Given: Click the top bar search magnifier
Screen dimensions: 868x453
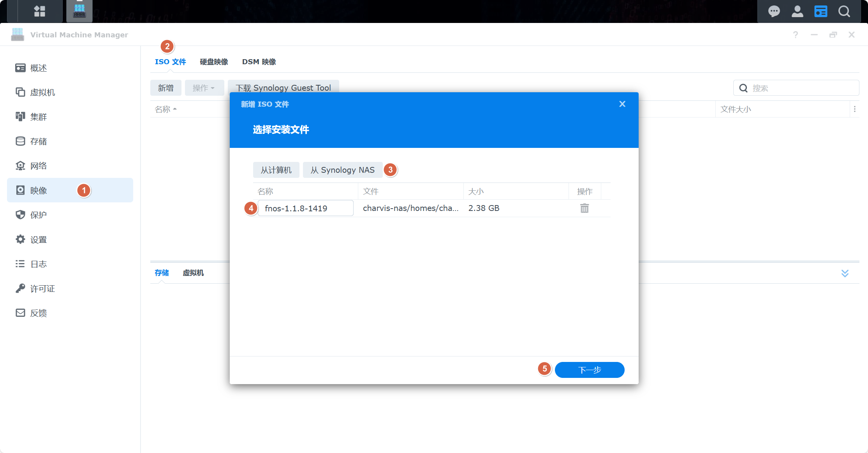Looking at the screenshot, I should click(844, 11).
